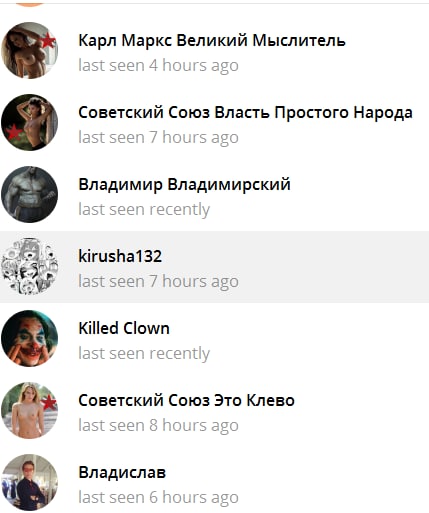Image resolution: width=429 pixels, height=513 pixels.
Task: Select contact name Карл Маркс Великий Мыслитель
Action: pyautogui.click(x=212, y=41)
